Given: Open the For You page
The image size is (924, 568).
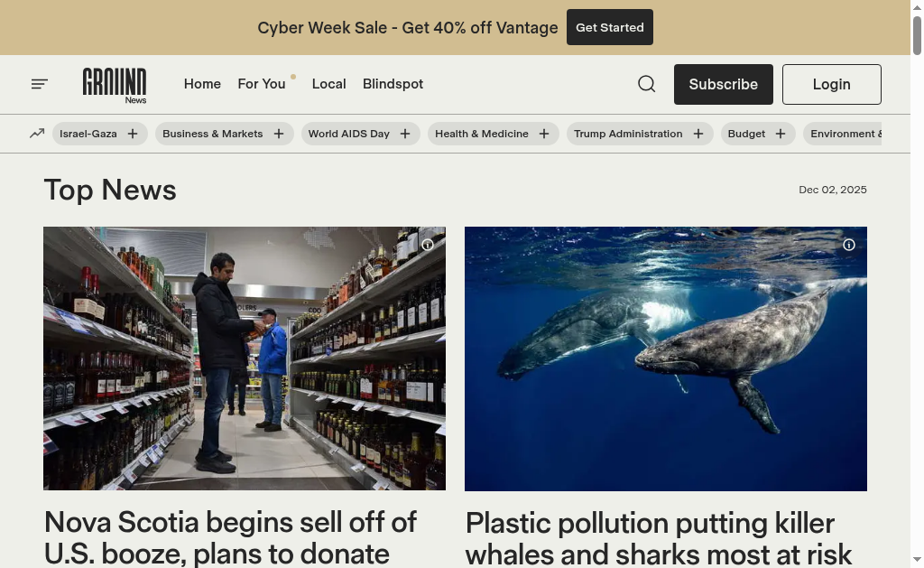Looking at the screenshot, I should coord(262,84).
